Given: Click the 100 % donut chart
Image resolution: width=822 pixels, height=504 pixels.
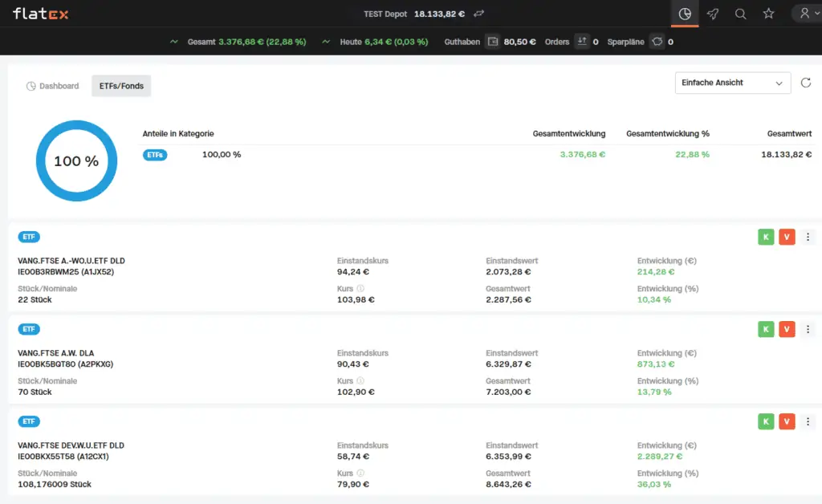Looking at the screenshot, I should (x=76, y=161).
